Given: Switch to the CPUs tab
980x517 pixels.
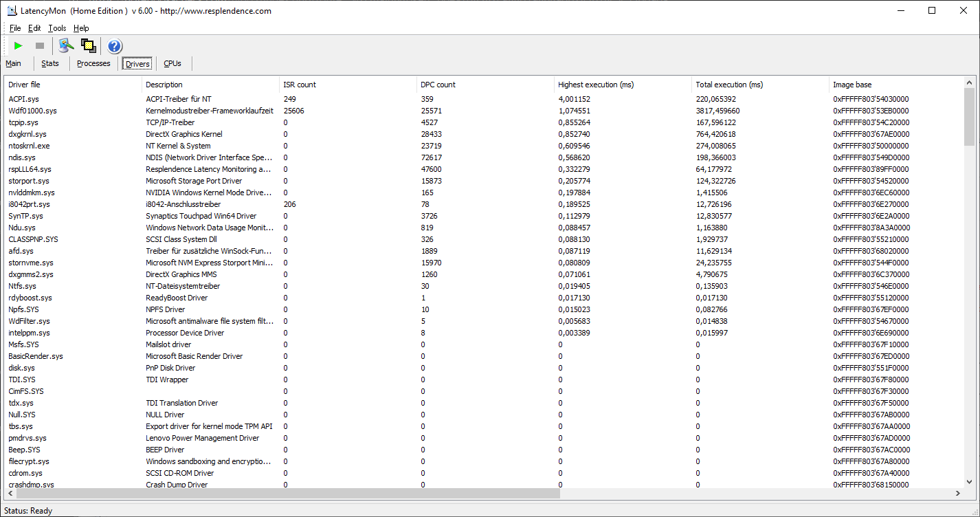Looking at the screenshot, I should tap(172, 63).
